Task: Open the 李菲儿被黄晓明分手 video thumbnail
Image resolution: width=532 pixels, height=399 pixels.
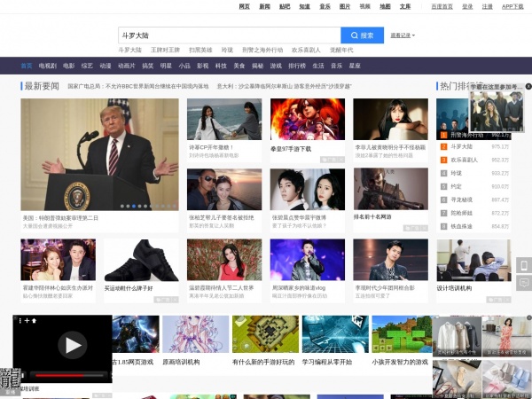Action: click(390, 119)
